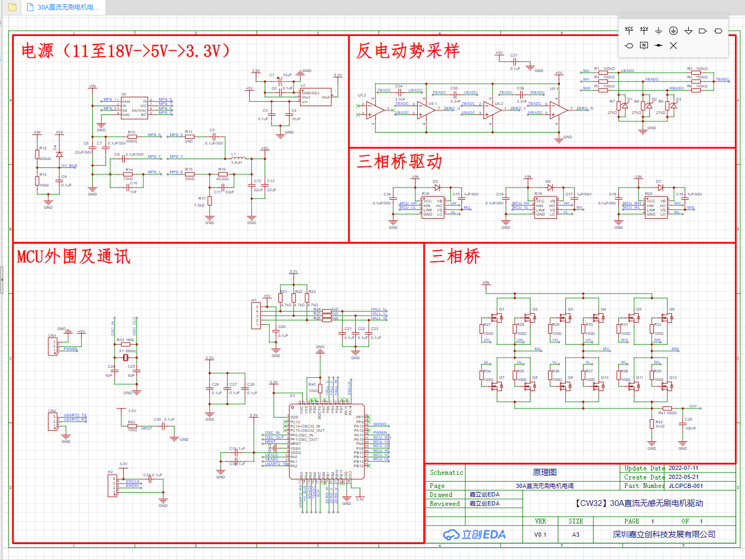This screenshot has width=745, height=560.
Task: Click the sheet size value A3
Action: [575, 535]
